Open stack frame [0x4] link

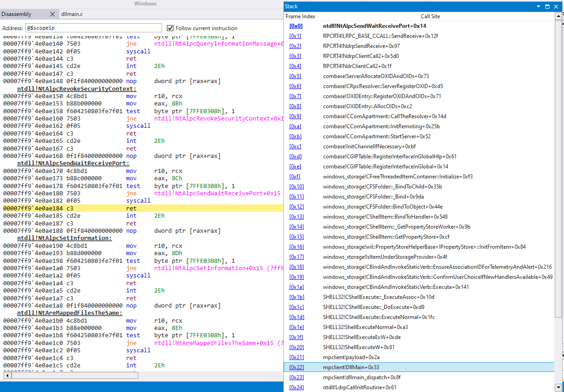coord(295,66)
